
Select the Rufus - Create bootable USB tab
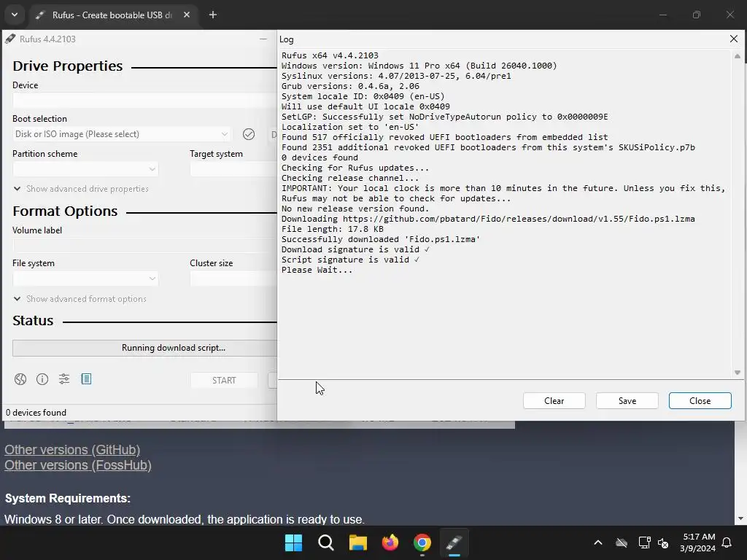coord(112,15)
